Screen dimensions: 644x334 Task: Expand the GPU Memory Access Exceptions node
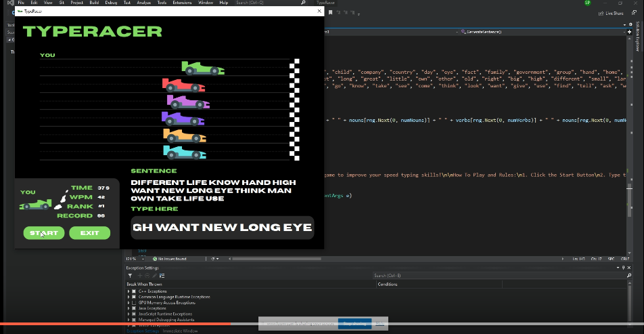[129, 303]
